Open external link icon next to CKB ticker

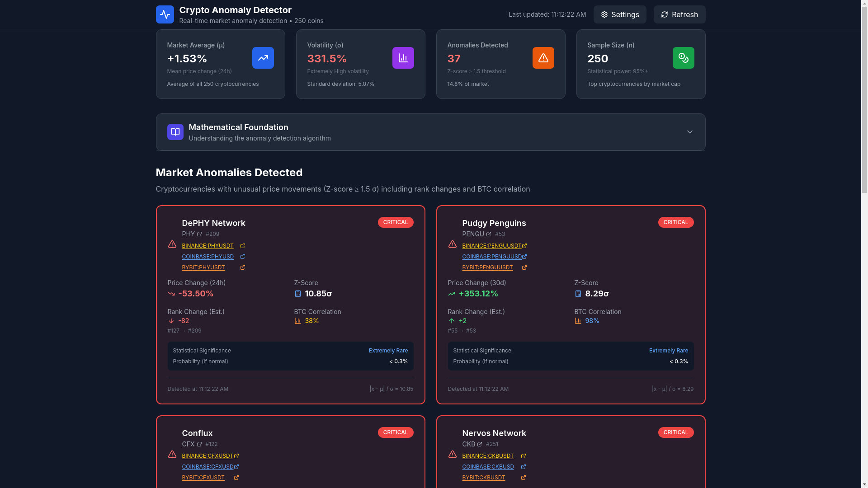click(x=480, y=444)
